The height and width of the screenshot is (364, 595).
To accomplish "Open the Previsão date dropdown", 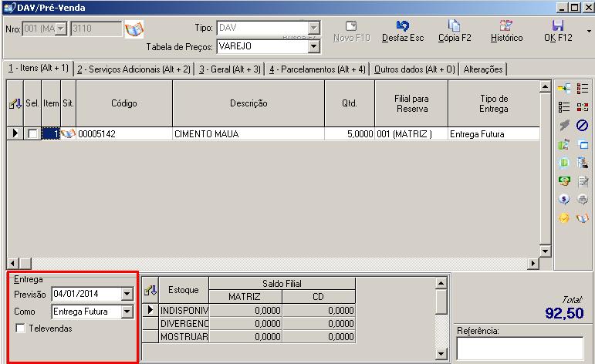I will (127, 294).
